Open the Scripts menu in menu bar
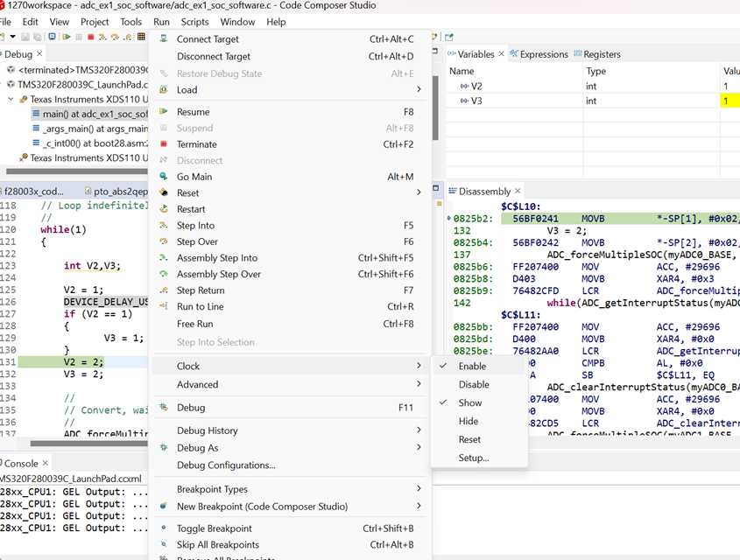This screenshot has width=740, height=560. click(194, 22)
